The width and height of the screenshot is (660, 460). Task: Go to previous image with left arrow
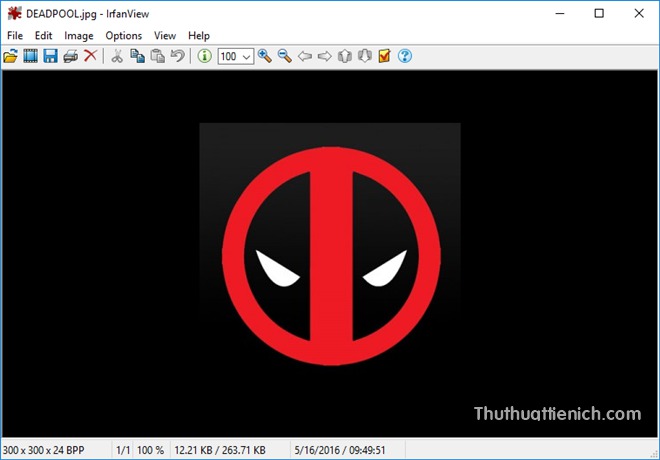pos(305,56)
